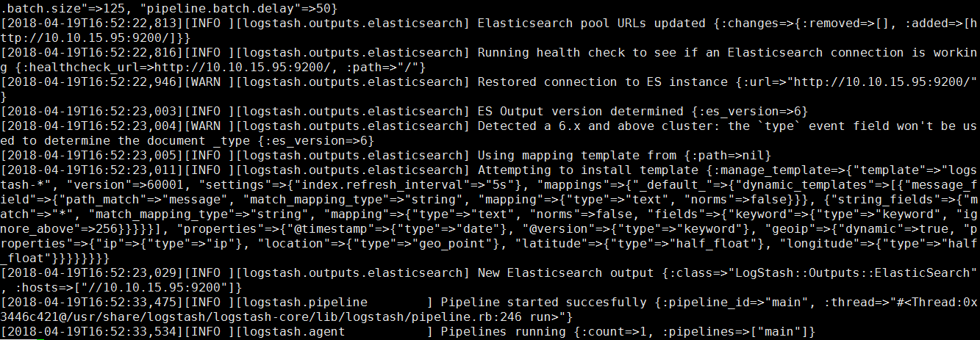
Task: Click the timestamp 2018-04-19T16:52:23,003
Action: [92, 111]
